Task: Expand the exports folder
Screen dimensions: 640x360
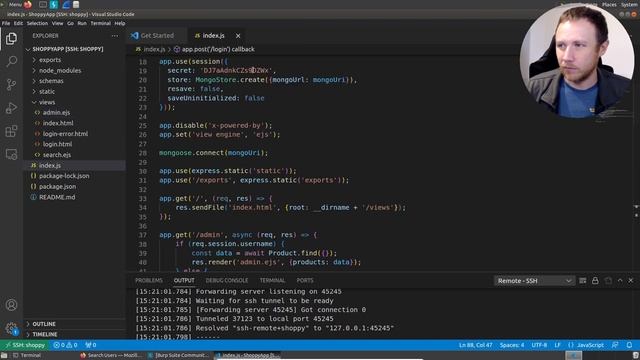Action: [x=50, y=60]
